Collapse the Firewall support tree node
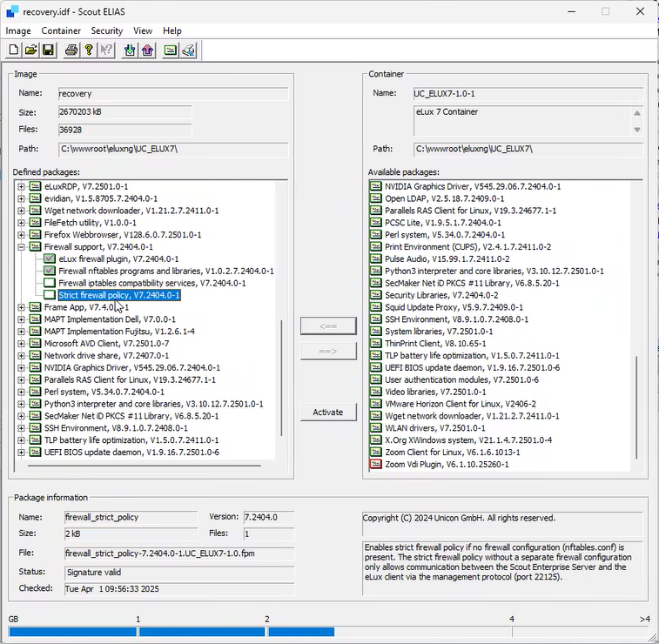Screen dimensions: 659x644 [x=21, y=247]
